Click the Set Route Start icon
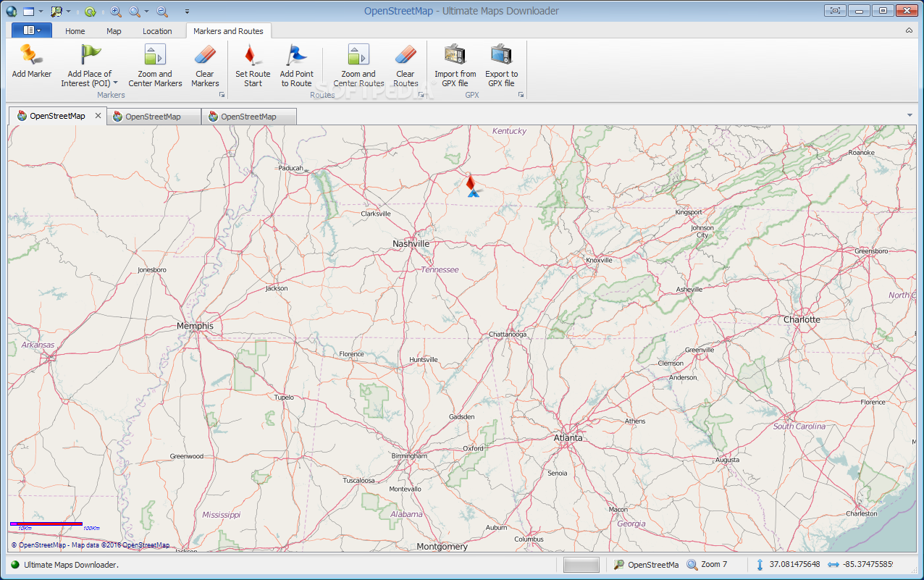Viewport: 924px width, 580px height. tap(252, 54)
